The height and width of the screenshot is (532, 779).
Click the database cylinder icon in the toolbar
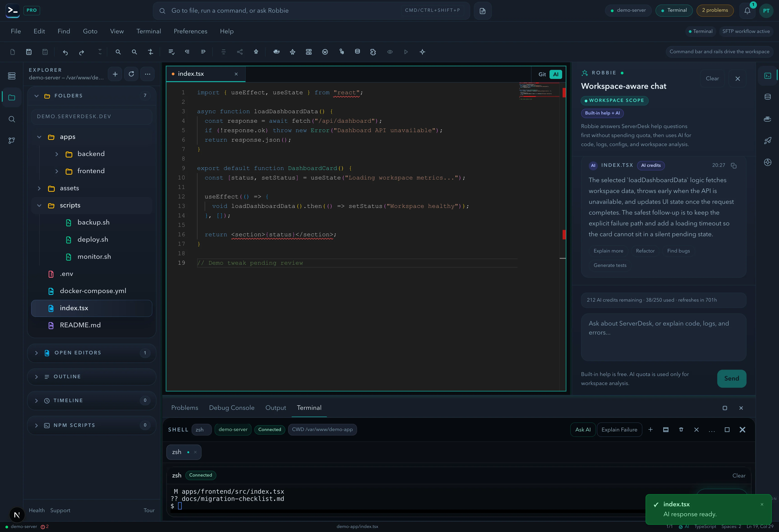tap(357, 52)
